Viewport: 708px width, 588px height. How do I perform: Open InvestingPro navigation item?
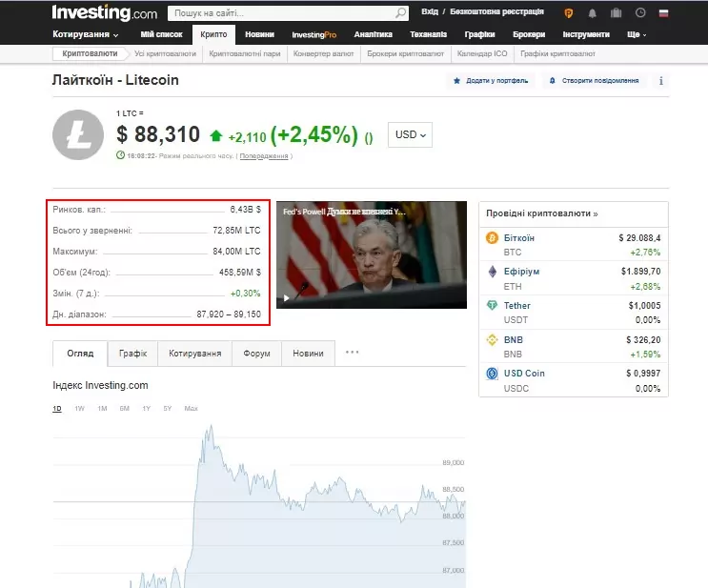[x=314, y=34]
